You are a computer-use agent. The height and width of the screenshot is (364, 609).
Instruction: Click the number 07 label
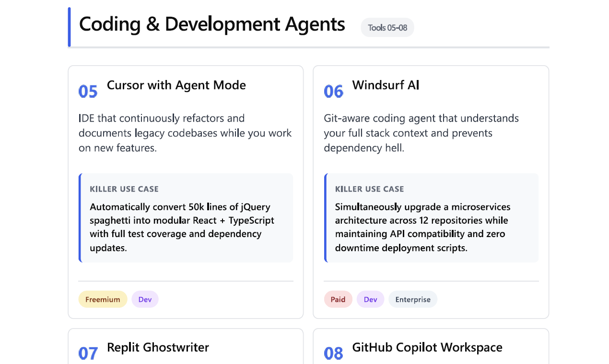[x=88, y=353]
